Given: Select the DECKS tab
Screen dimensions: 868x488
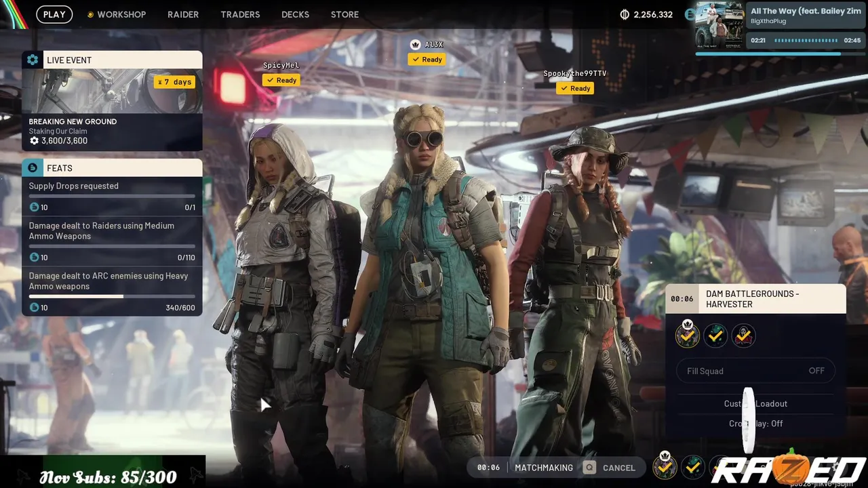Looking at the screenshot, I should pos(295,14).
